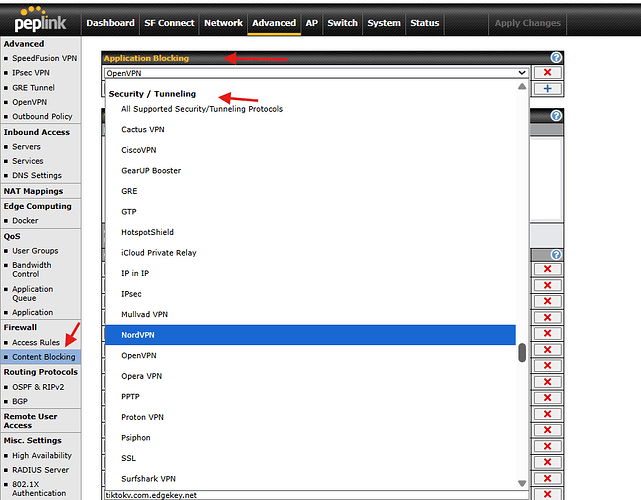Open OSPF & RIPv2 sidebar link

coord(38,387)
